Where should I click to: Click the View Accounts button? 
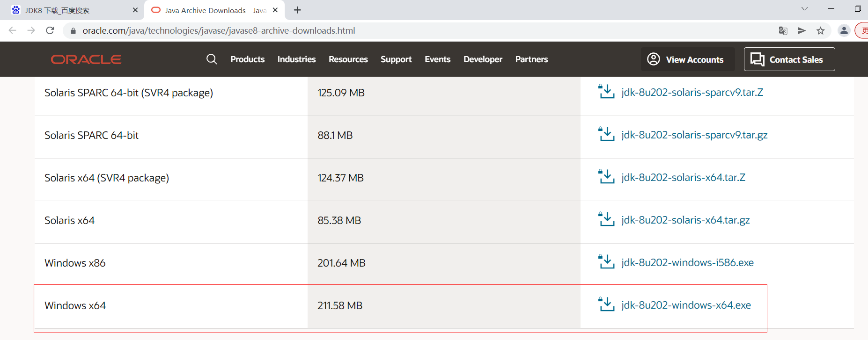[x=687, y=59]
